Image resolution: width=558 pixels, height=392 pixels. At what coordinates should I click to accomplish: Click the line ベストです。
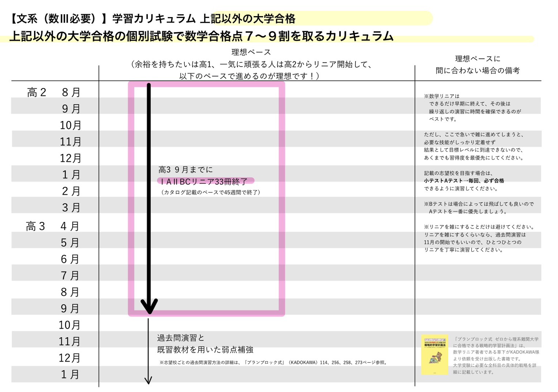pos(443,119)
